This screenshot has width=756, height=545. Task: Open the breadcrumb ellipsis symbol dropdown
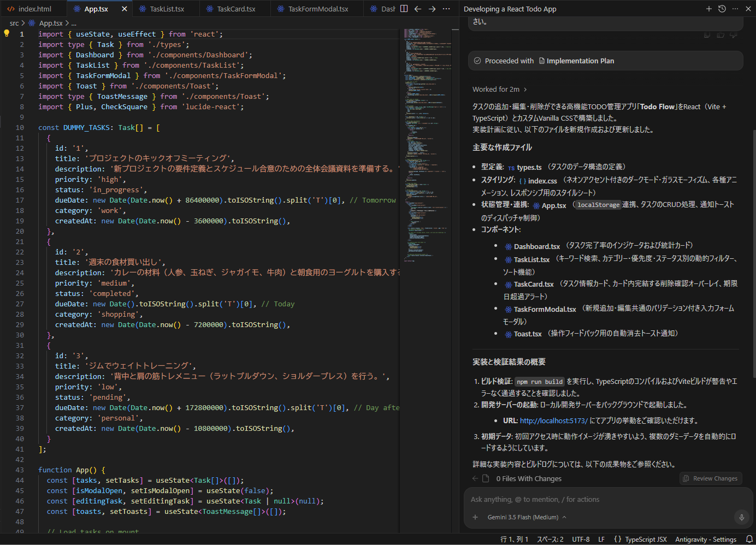coord(74,23)
